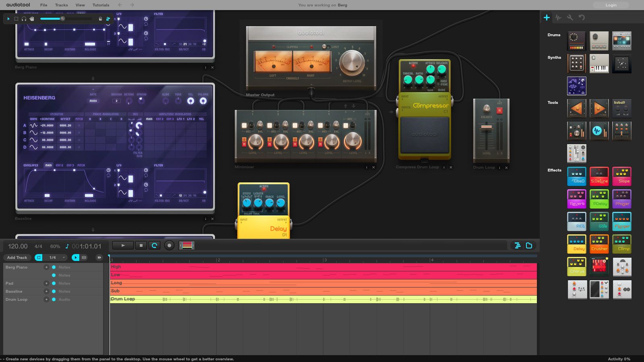Select the env 2 envelope tab
Viewport: 644px width, 362px height.
pos(59,165)
